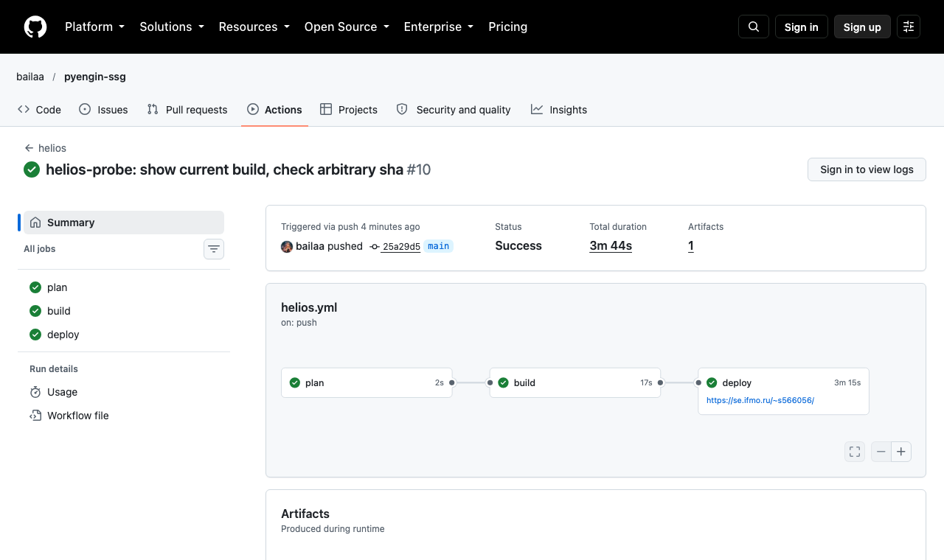The height and width of the screenshot is (560, 944).
Task: Click the filter jobs icon button
Action: click(x=214, y=249)
